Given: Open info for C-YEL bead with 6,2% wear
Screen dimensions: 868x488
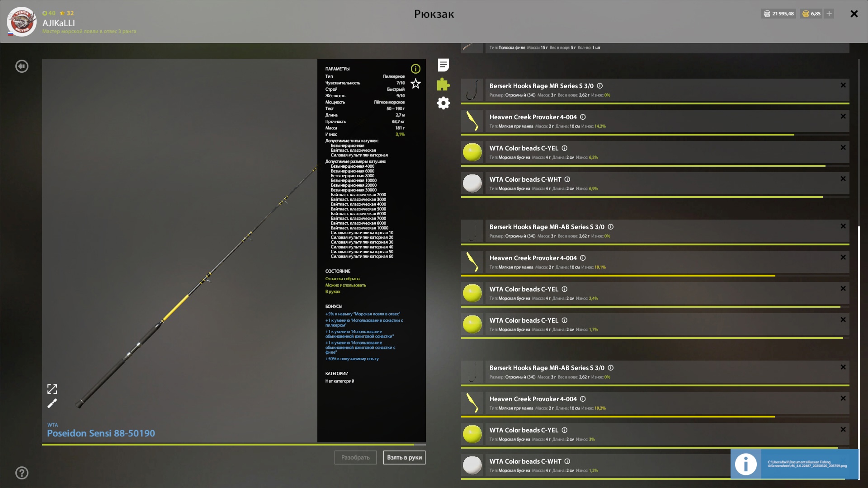Looking at the screenshot, I should 565,148.
